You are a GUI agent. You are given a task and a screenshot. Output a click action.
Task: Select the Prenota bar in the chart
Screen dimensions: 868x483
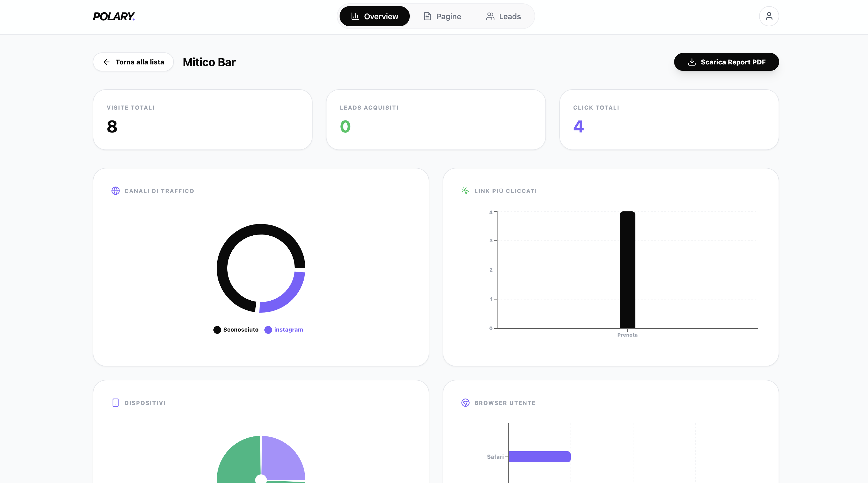coord(627,270)
